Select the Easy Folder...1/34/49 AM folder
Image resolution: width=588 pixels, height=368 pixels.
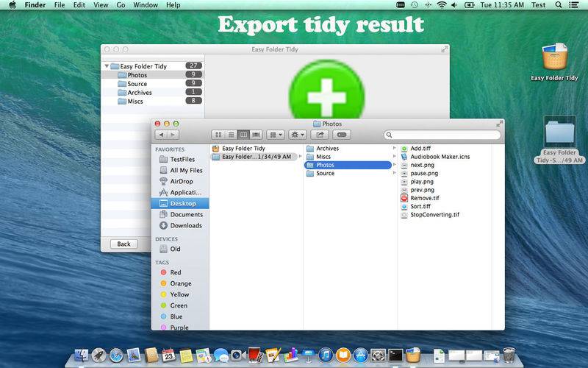[256, 157]
